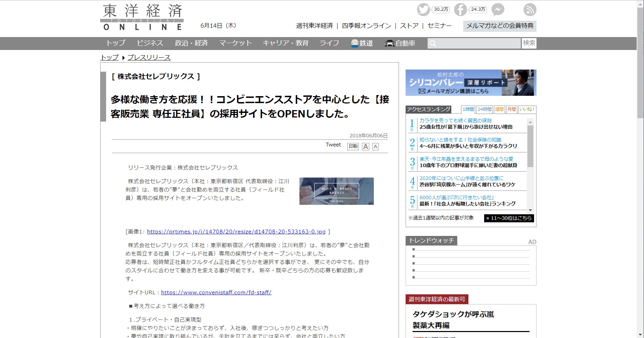Viewport: 644px width, 338px height.
Task: Click the 2018年06月06日 date text
Action: (x=369, y=136)
